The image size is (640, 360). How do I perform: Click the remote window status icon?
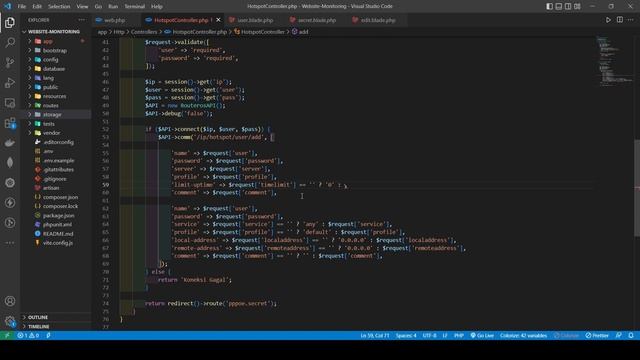pos(7,336)
